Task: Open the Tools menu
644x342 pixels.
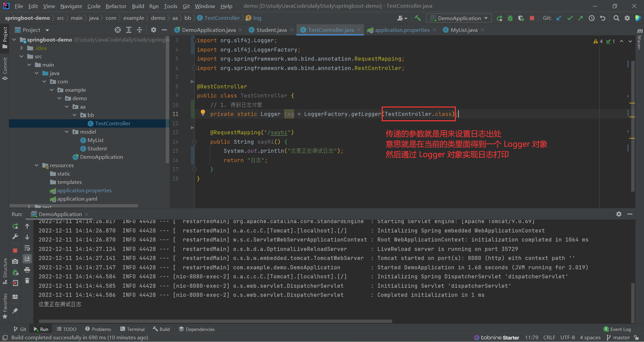Action: tap(170, 6)
